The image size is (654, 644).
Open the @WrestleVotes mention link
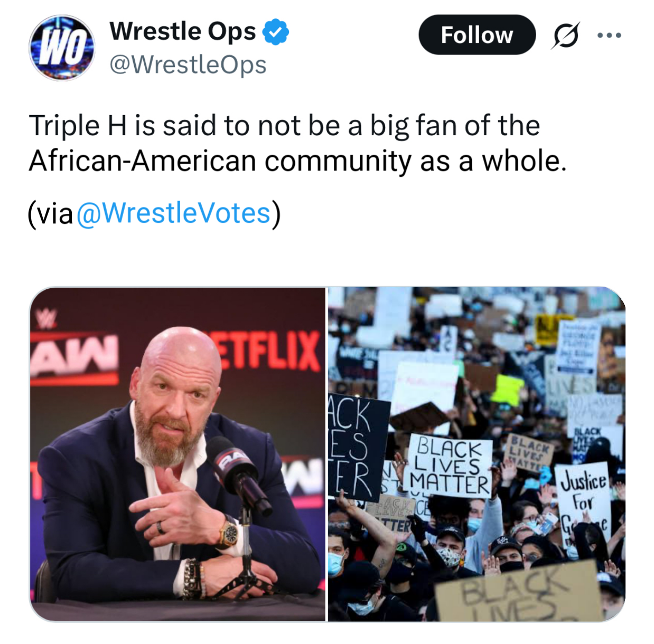tap(174, 213)
